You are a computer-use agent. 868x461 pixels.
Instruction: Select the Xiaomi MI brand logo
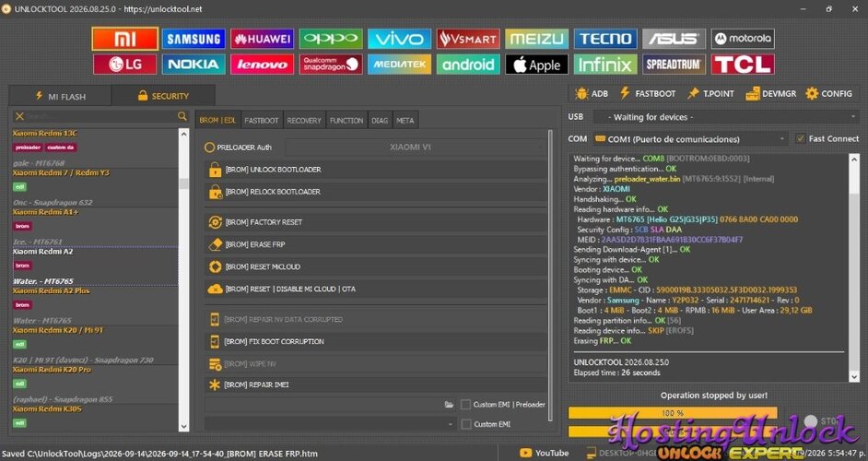click(x=125, y=39)
